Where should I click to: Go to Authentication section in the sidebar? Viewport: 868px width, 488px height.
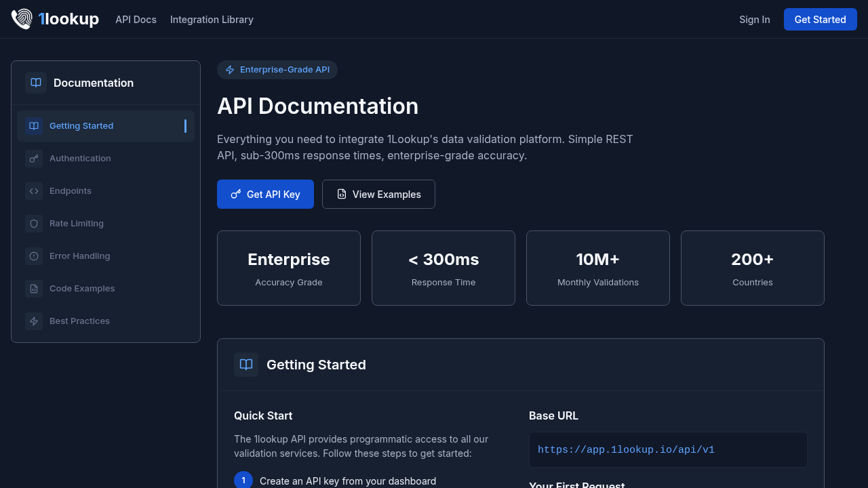[x=106, y=159]
